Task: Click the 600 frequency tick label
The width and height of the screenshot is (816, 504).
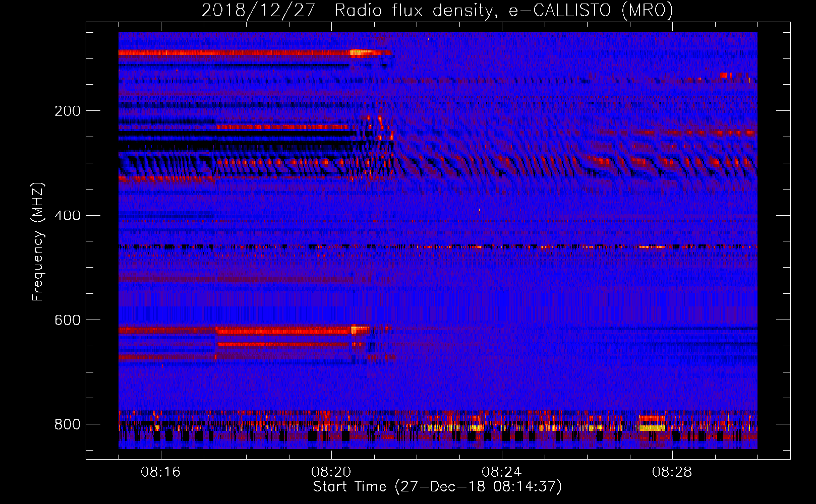Action: click(x=67, y=320)
